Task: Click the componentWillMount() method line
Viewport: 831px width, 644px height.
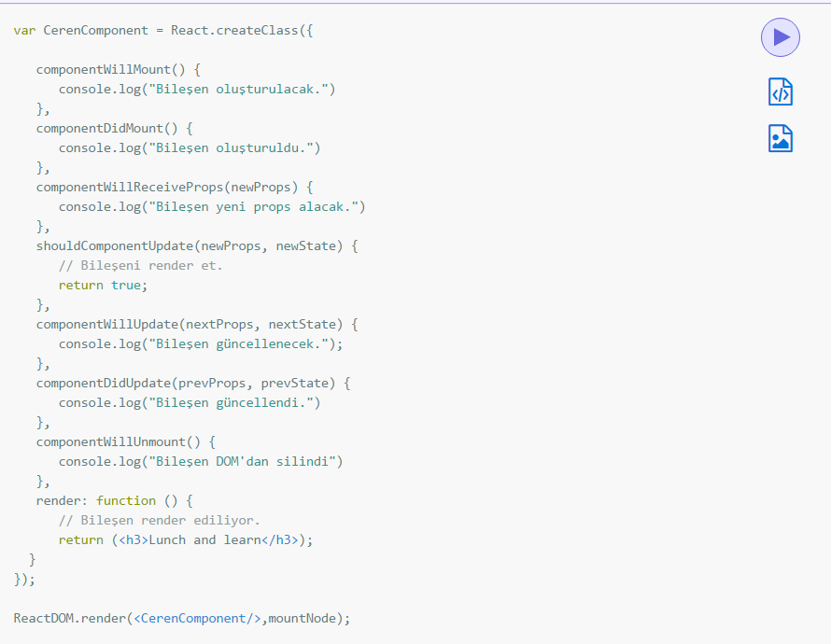Action: click(x=119, y=70)
